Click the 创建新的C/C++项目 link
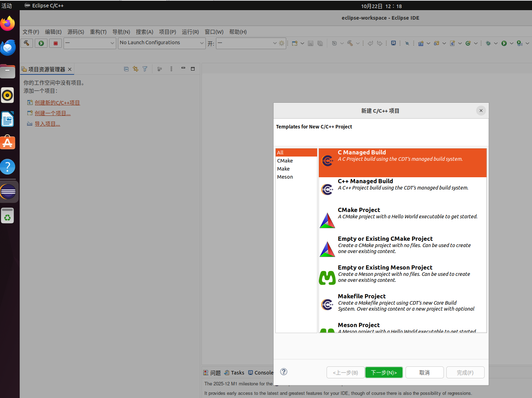Screen dimensions: 532x398 pyautogui.click(x=57, y=103)
